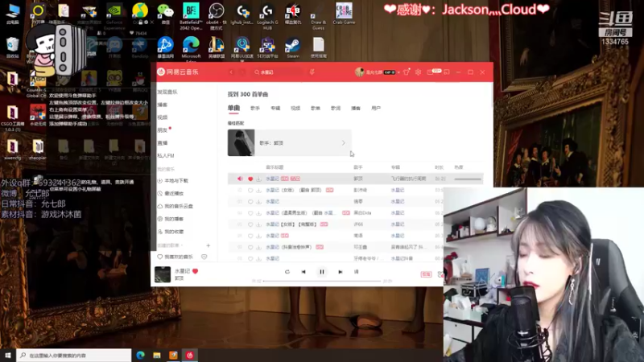Switch to the 视频 results tab
The image size is (644, 362).
coord(295,109)
